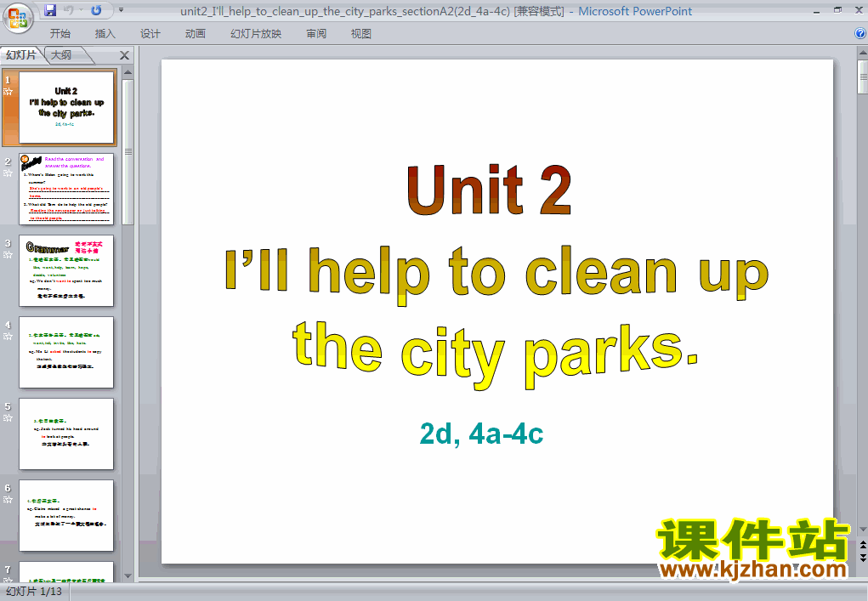Open the 插入 ribbon tab
The image size is (868, 601).
tap(105, 34)
